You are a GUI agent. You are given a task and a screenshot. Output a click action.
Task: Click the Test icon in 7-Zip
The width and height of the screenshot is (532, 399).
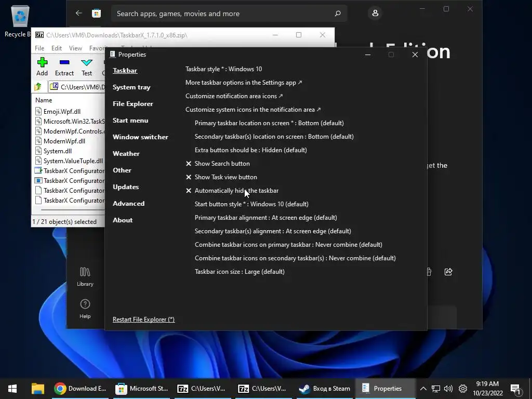tap(87, 62)
